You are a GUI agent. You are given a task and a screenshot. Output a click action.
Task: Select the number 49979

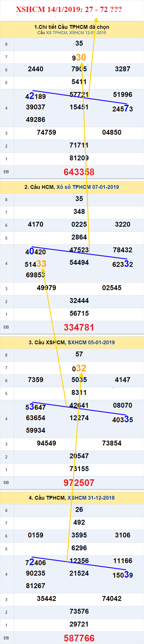tap(46, 288)
